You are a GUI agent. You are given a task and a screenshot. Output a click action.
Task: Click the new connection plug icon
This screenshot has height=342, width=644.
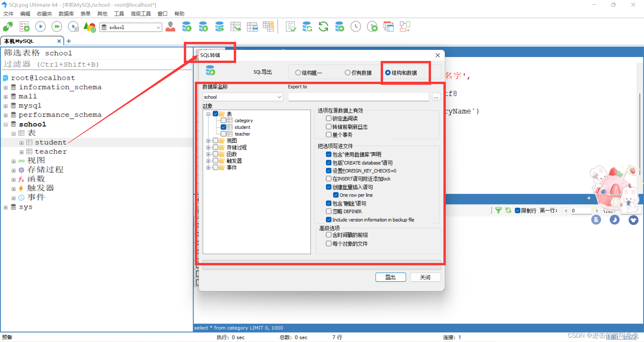[x=8, y=26]
